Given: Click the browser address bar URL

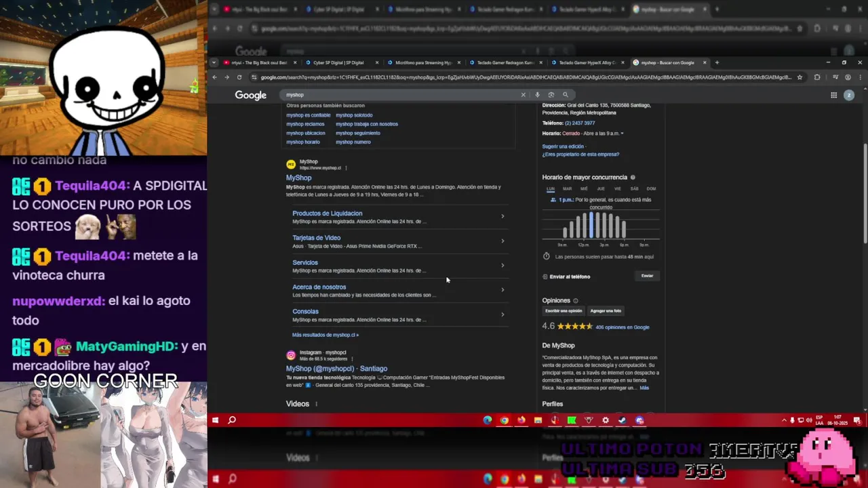Looking at the screenshot, I should (x=526, y=77).
